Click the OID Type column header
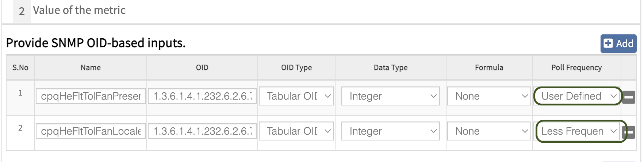 (x=296, y=68)
